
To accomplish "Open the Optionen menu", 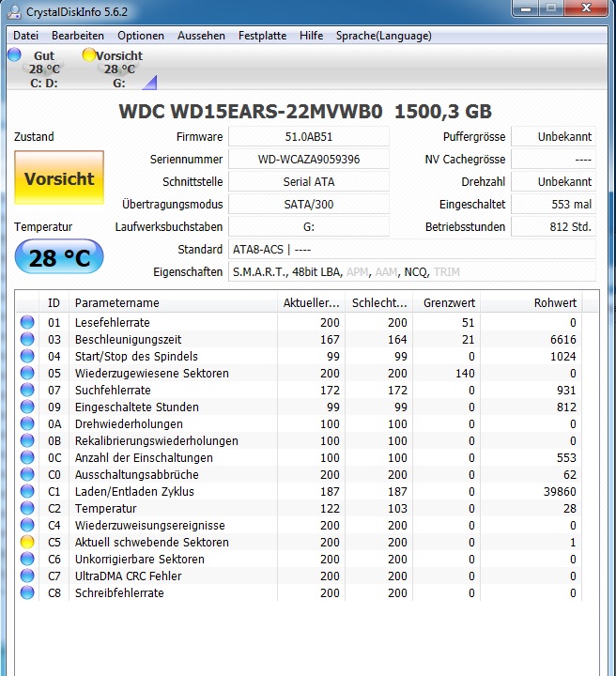I will (x=141, y=36).
